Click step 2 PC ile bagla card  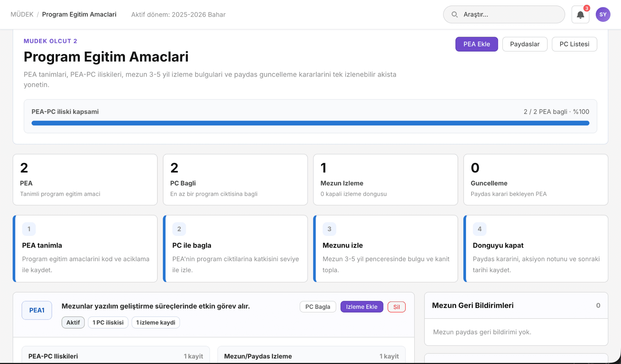(x=235, y=249)
